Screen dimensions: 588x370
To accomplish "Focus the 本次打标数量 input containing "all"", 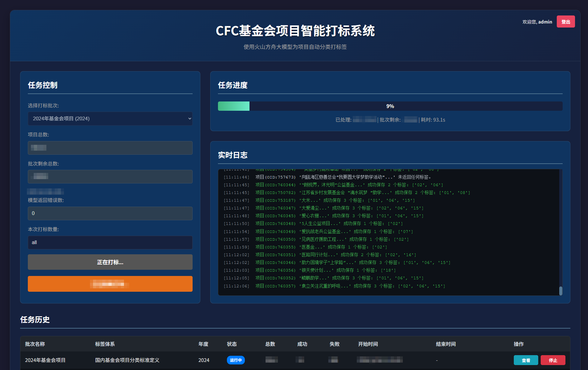I will point(110,243).
